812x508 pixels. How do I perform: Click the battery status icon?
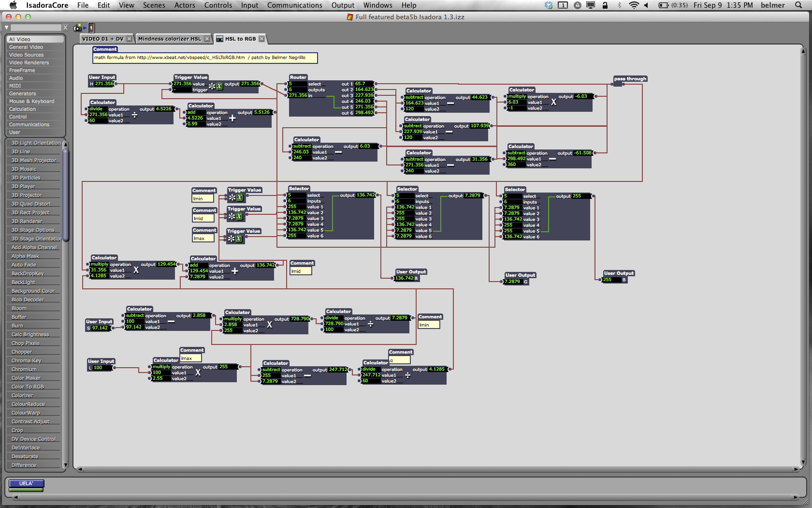coord(664,5)
